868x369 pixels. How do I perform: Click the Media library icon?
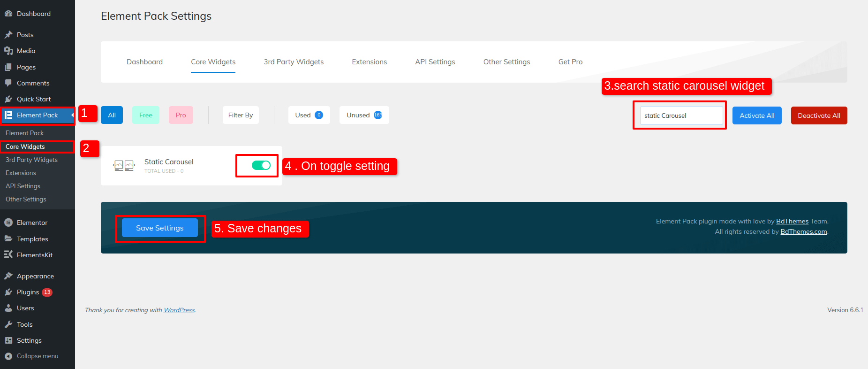[8, 51]
